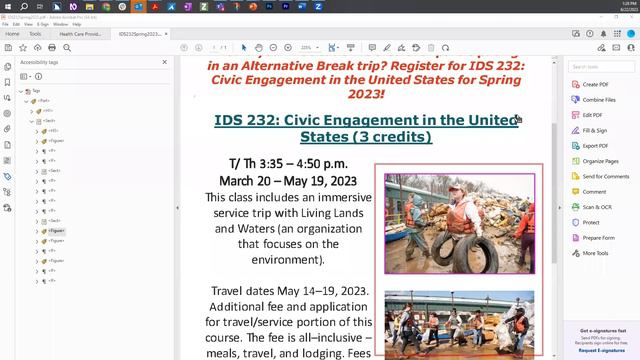The height and width of the screenshot is (360, 640).
Task: Collapse the left navigation pane arrow
Action: (x=177, y=208)
